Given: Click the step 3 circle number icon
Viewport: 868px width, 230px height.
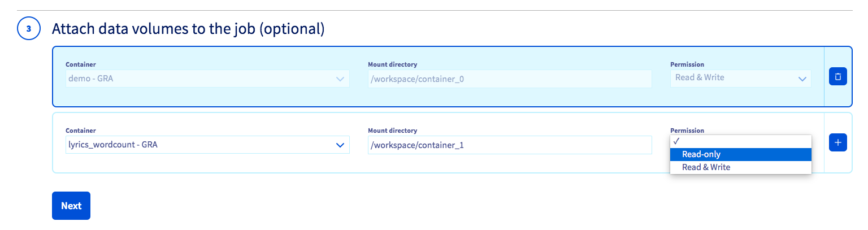Looking at the screenshot, I should point(28,29).
